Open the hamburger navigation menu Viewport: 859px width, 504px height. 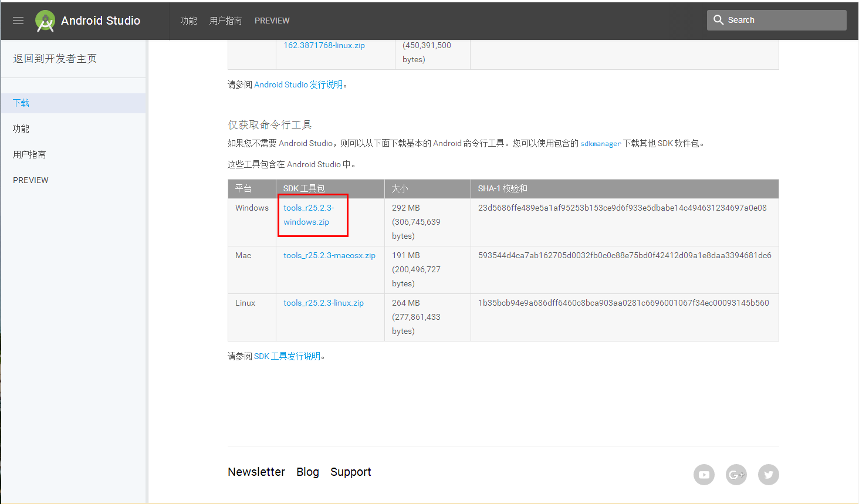pyautogui.click(x=18, y=21)
